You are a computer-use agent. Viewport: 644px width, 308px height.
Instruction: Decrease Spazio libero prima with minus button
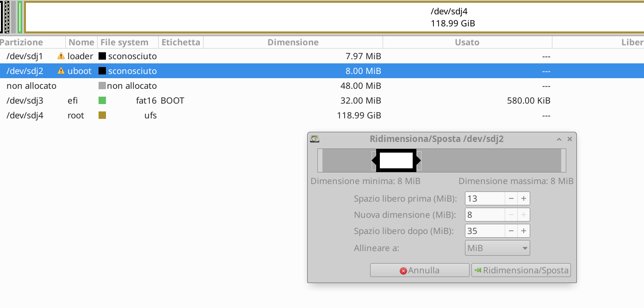(x=511, y=199)
